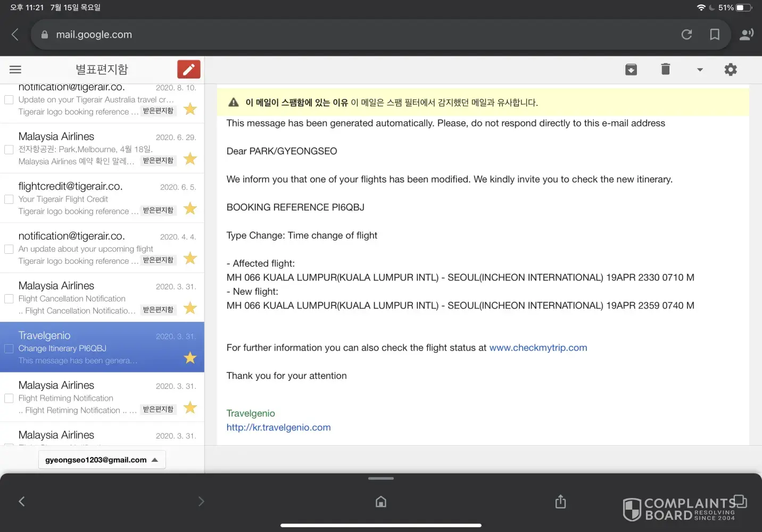This screenshot has height=532, width=762.
Task: Unstar the Travelgenio email
Action: click(190, 358)
